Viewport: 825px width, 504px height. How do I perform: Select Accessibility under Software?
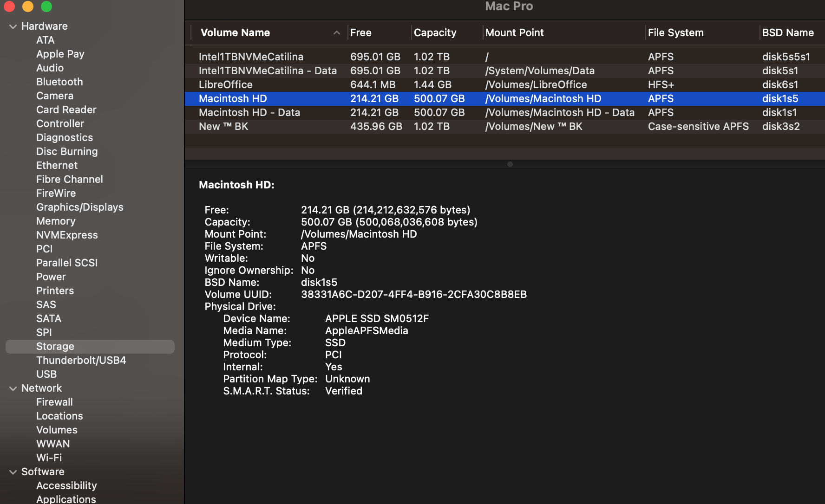[66, 486]
